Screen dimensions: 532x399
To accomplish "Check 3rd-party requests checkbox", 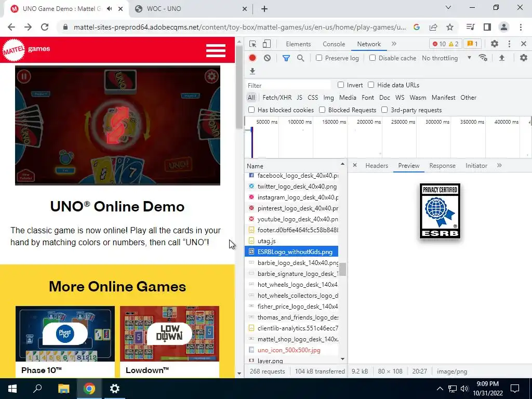I will (384, 110).
